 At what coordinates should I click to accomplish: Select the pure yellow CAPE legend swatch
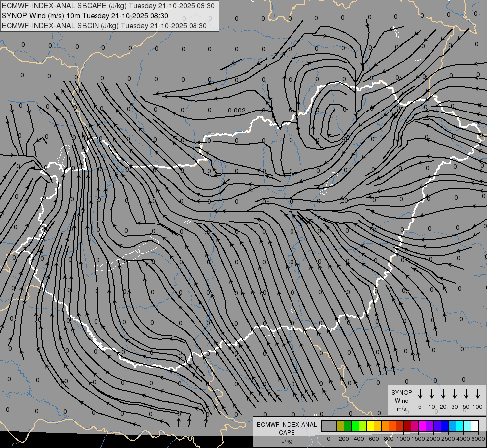[370, 426]
